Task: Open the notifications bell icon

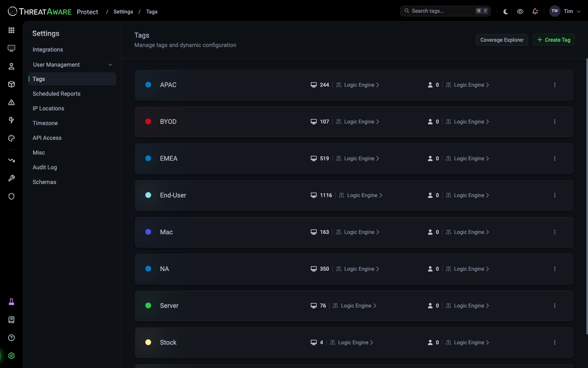Action: point(535,11)
